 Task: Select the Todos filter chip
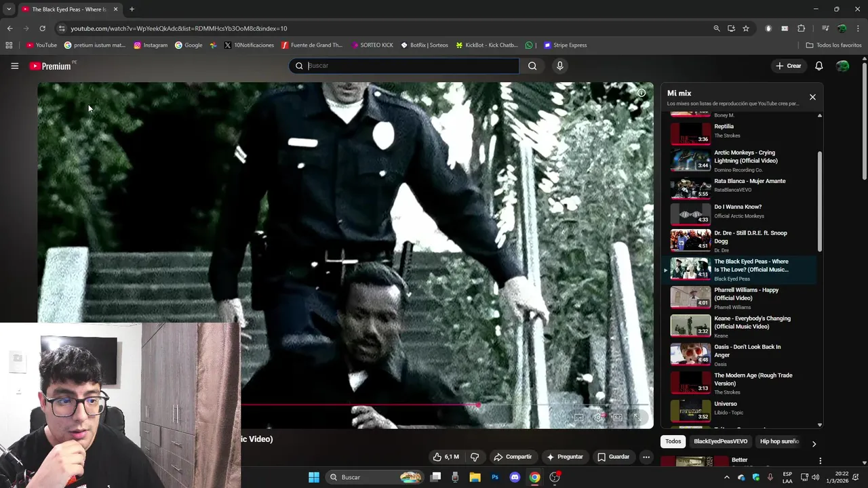coord(673,441)
